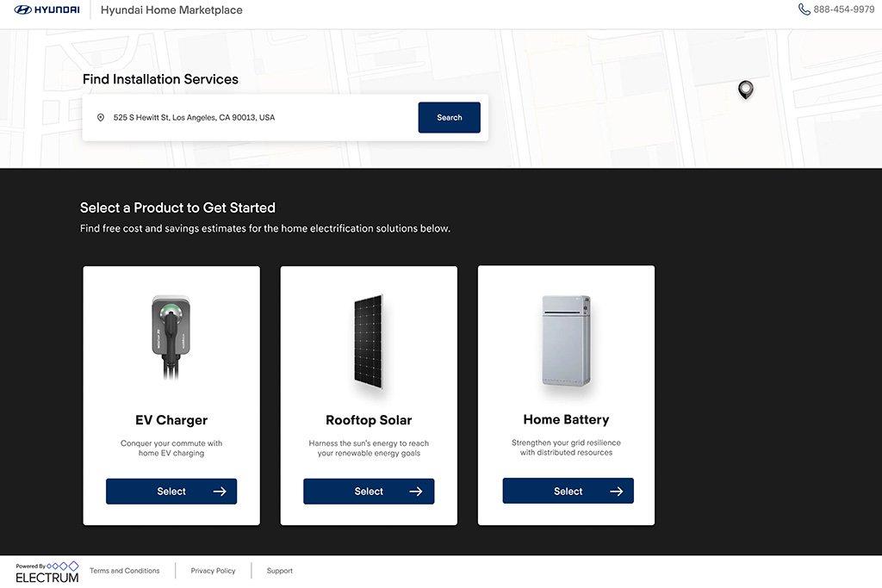Click the Rooftop Solar panel image
Viewport: 882px width, 588px height.
pos(369,341)
